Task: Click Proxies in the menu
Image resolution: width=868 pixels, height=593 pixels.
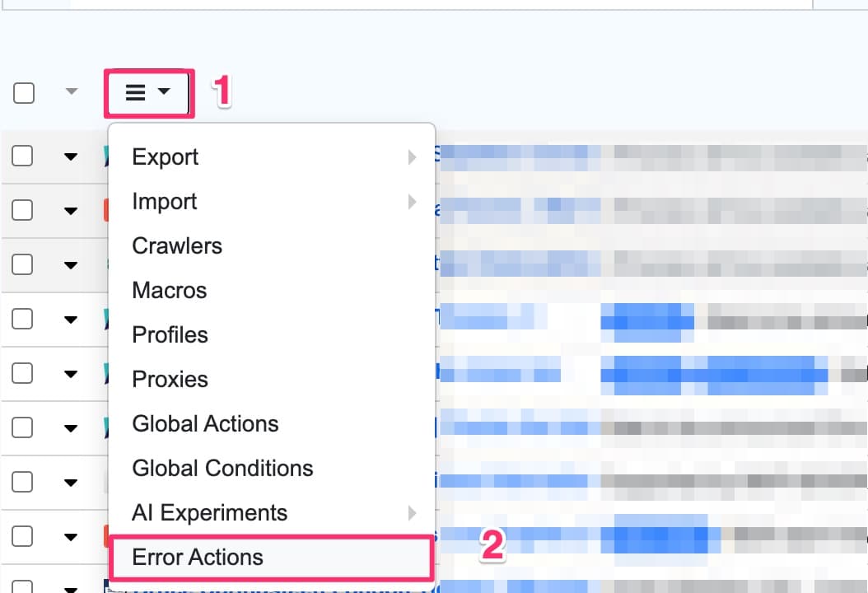Action: [x=169, y=379]
